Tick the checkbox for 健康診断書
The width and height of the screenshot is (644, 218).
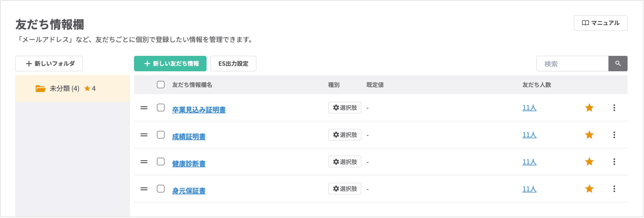coord(161,162)
